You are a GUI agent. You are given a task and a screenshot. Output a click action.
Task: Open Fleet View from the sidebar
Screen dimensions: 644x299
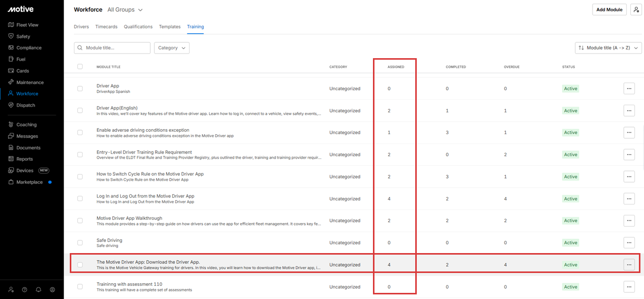[27, 25]
